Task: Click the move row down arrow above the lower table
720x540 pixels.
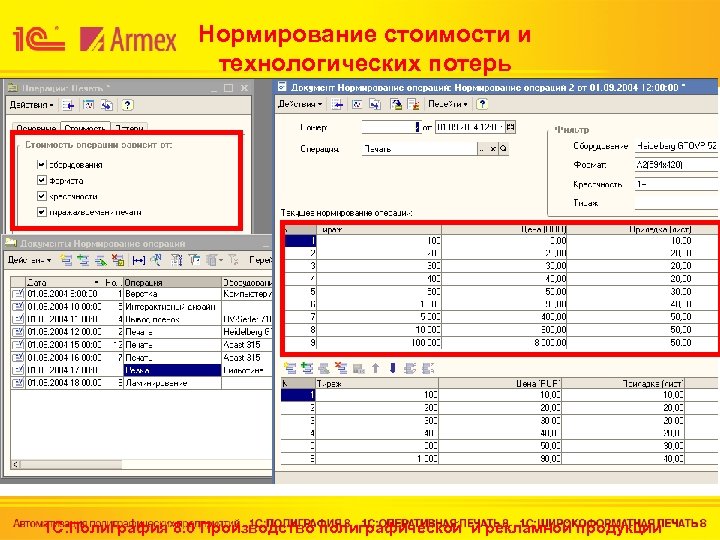Action: pyautogui.click(x=393, y=368)
